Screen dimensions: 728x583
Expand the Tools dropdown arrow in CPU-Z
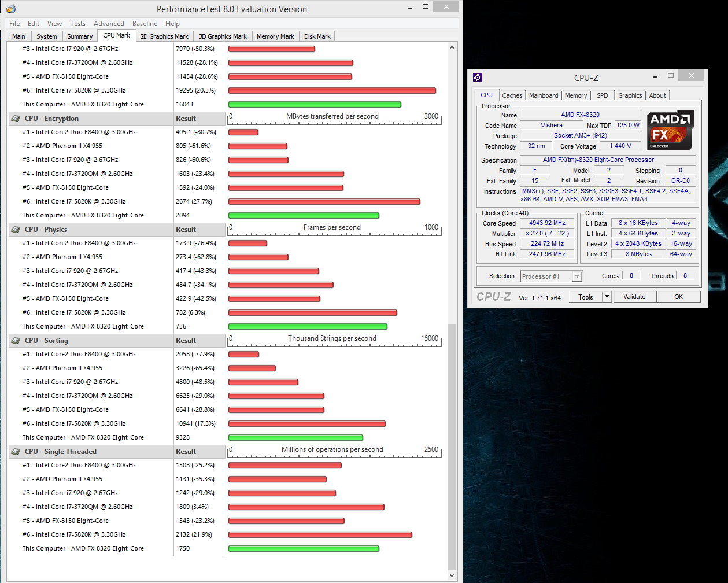[x=607, y=297]
